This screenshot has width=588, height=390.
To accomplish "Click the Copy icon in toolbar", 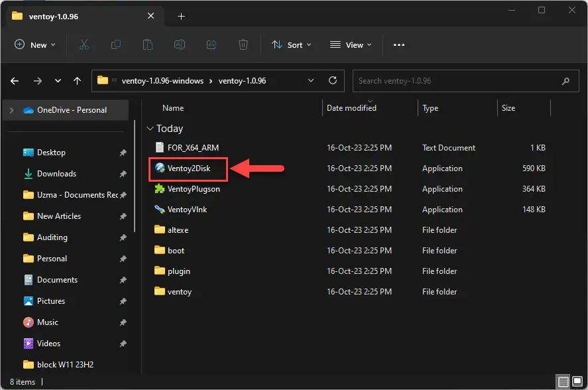I will pyautogui.click(x=116, y=44).
